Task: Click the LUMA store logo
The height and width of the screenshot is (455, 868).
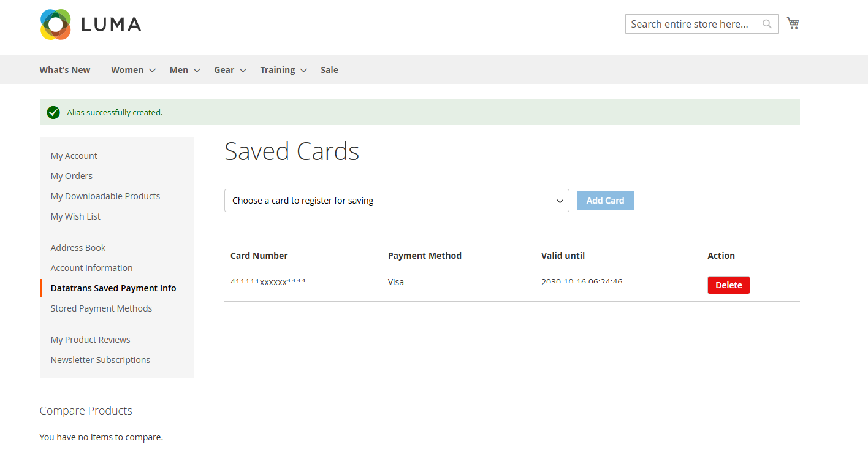Action: tap(89, 25)
